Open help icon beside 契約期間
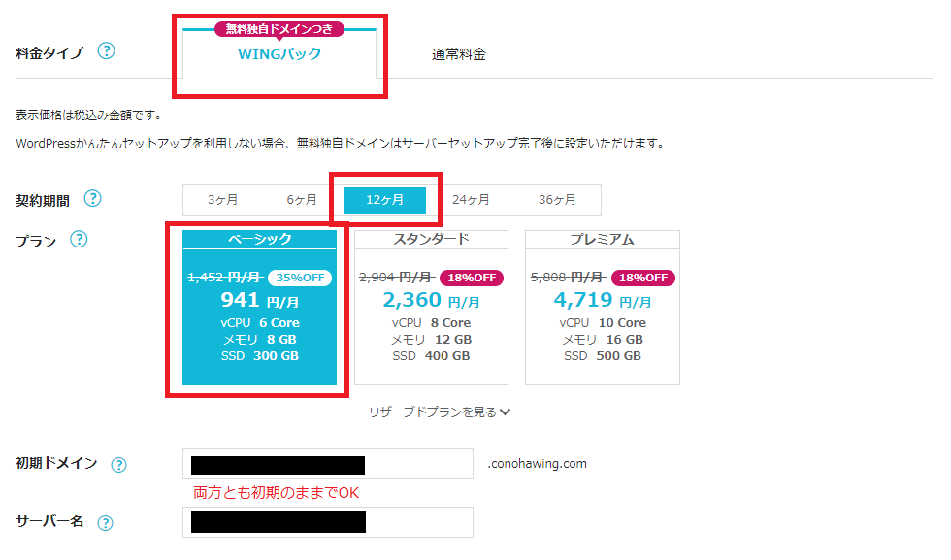 (x=92, y=198)
